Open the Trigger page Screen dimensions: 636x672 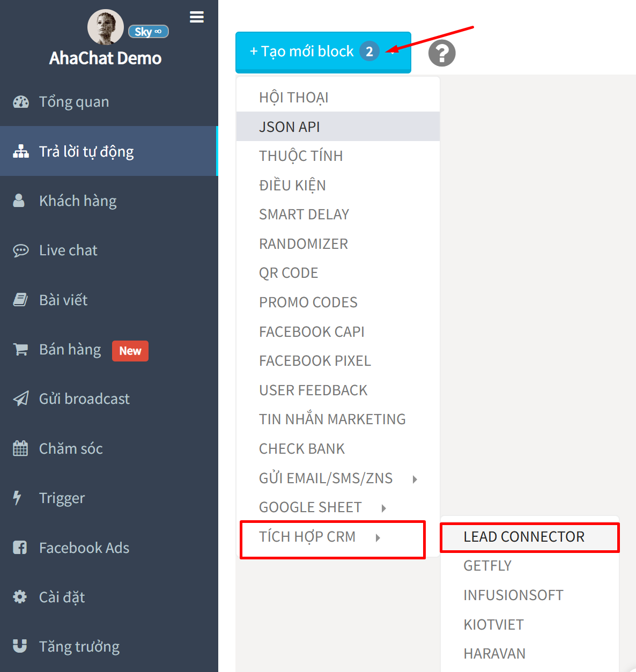point(109,498)
